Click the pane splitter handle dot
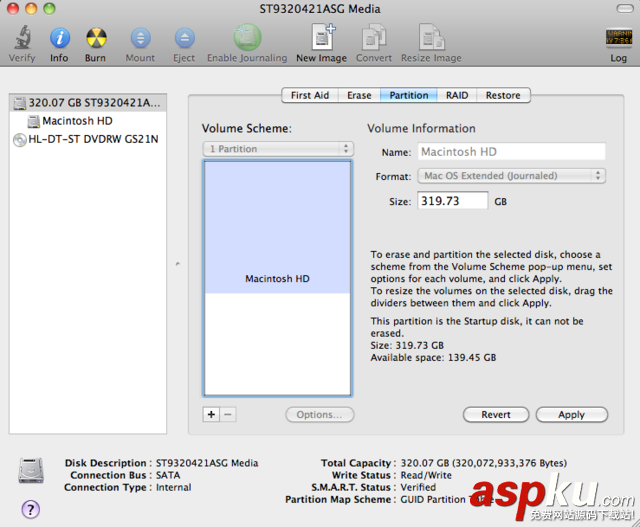This screenshot has height=527, width=640. click(178, 264)
